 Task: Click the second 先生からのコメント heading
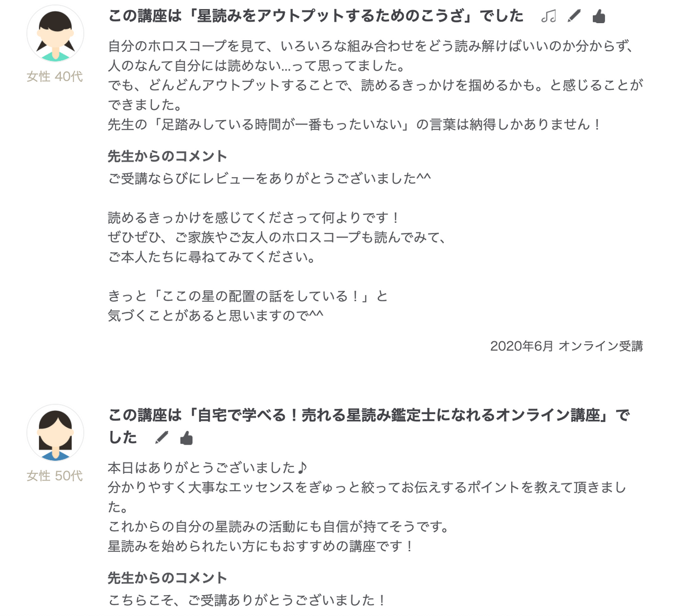pyautogui.click(x=168, y=578)
